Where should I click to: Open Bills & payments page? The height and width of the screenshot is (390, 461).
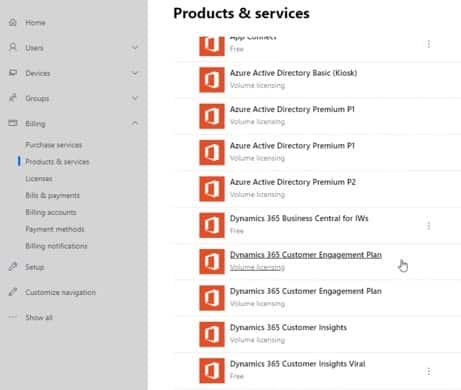coord(52,196)
